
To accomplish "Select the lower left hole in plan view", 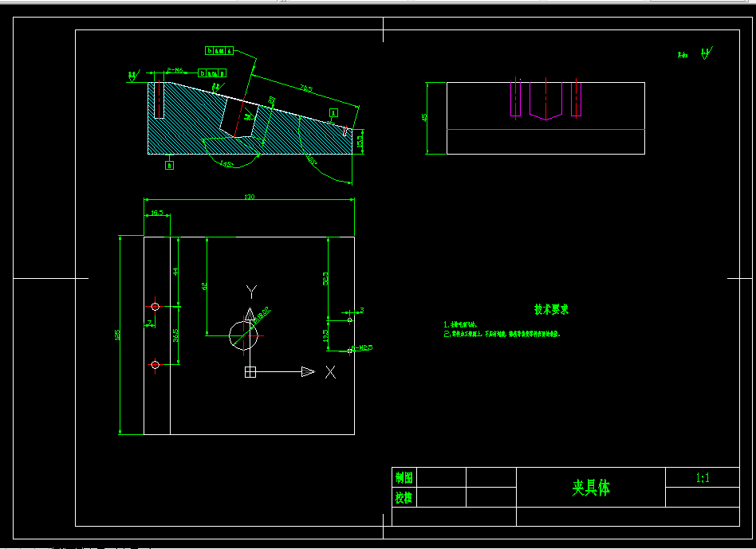I will coord(156,365).
